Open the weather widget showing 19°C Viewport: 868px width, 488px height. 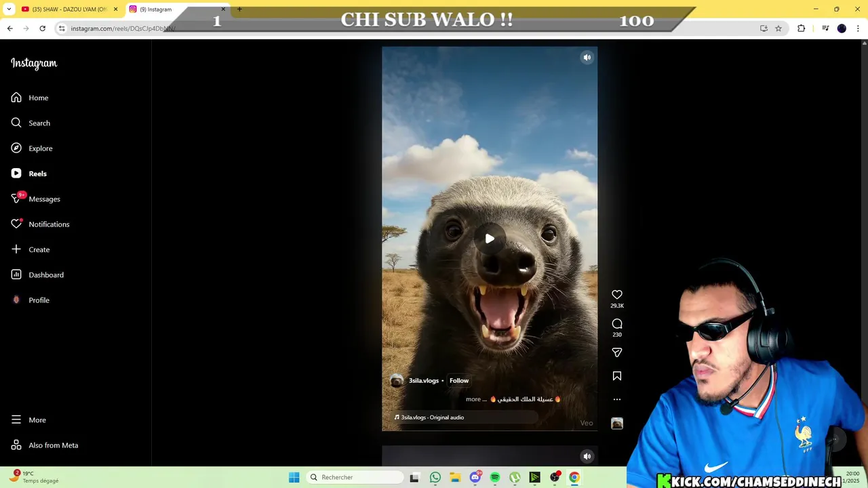tap(34, 477)
